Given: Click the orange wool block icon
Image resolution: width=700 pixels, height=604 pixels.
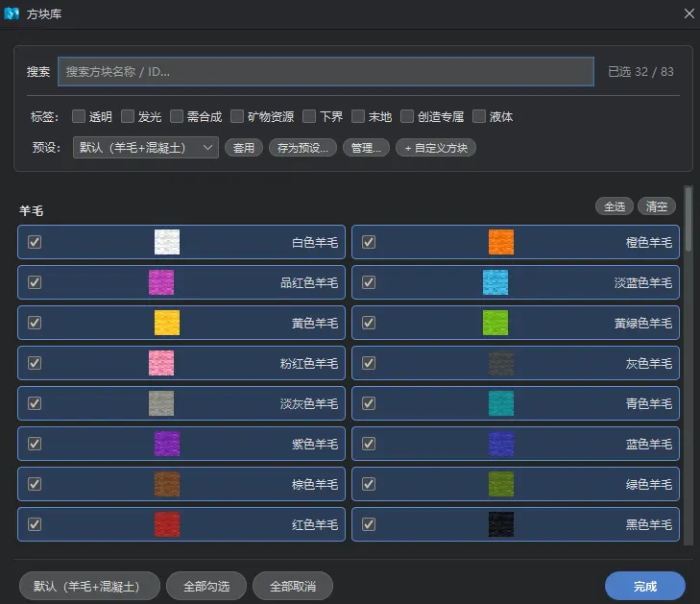Looking at the screenshot, I should 501,242.
